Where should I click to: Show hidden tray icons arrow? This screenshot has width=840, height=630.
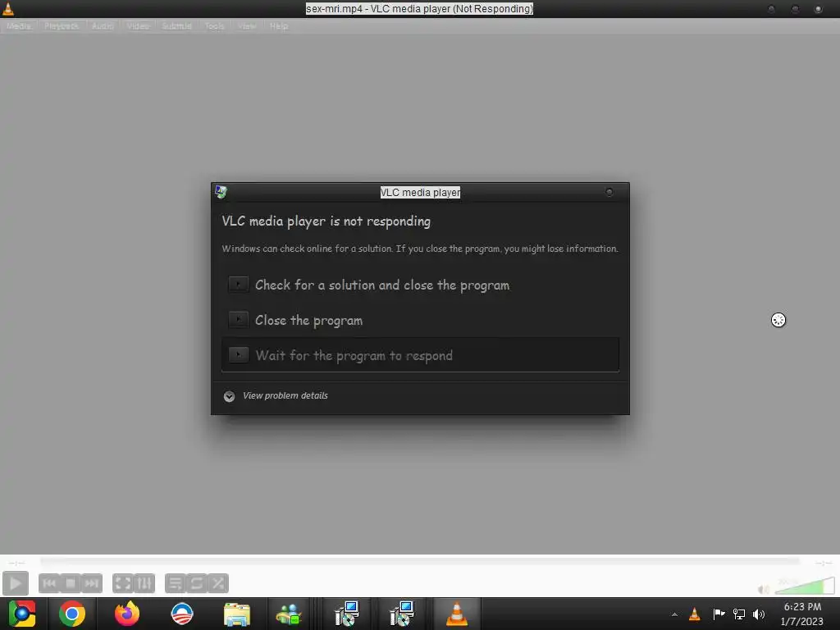pyautogui.click(x=674, y=614)
